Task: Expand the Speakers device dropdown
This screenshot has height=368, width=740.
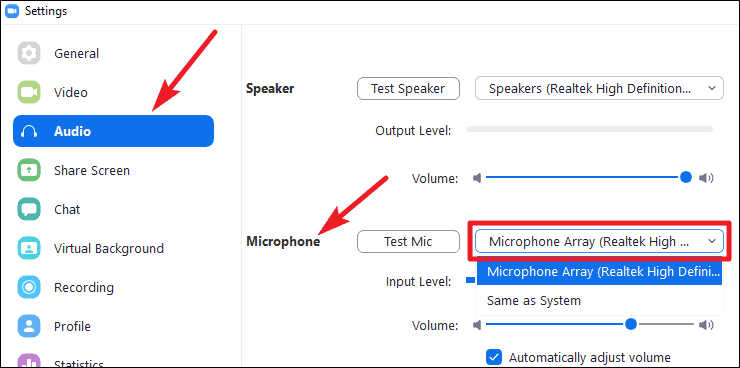Action: point(599,88)
